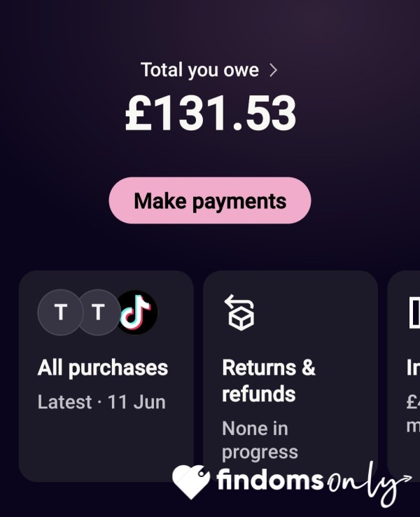Screen dimensions: 420x517
Task: Tap the pink Make payments button
Action: 210,200
